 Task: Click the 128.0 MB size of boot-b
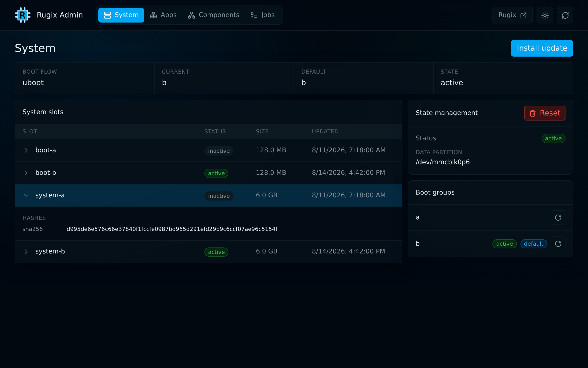point(271,173)
